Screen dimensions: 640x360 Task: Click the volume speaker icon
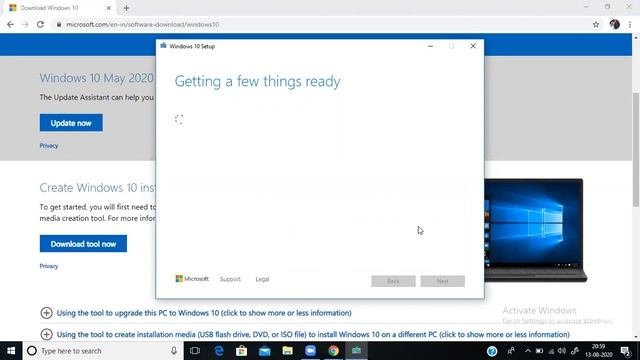(x=562, y=351)
